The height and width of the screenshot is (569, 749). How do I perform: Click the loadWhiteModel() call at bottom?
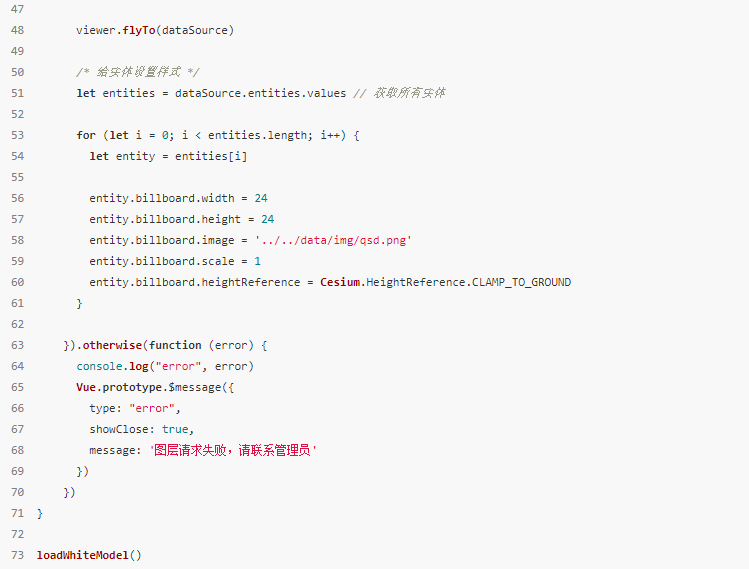(89, 555)
